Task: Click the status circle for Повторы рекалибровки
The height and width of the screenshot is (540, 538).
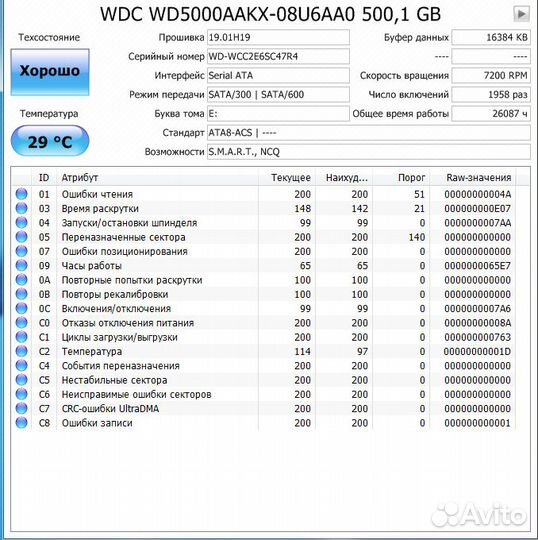Action: [21, 294]
